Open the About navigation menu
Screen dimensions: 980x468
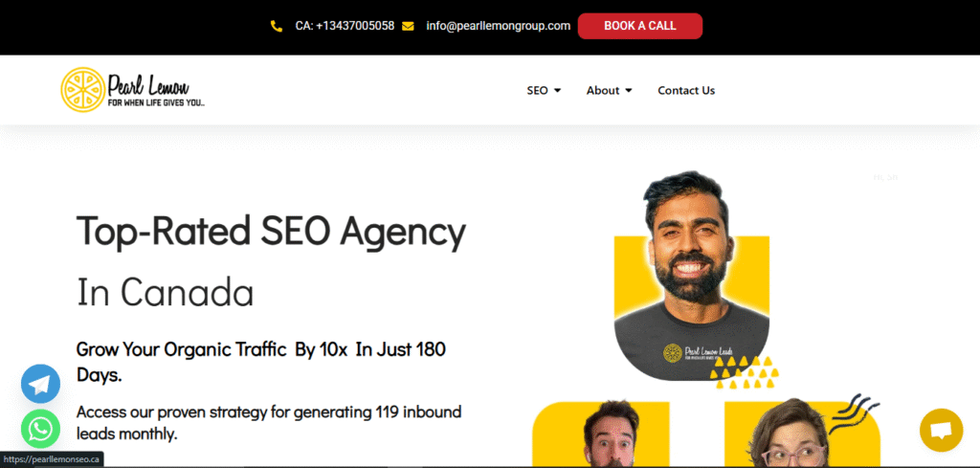[610, 91]
